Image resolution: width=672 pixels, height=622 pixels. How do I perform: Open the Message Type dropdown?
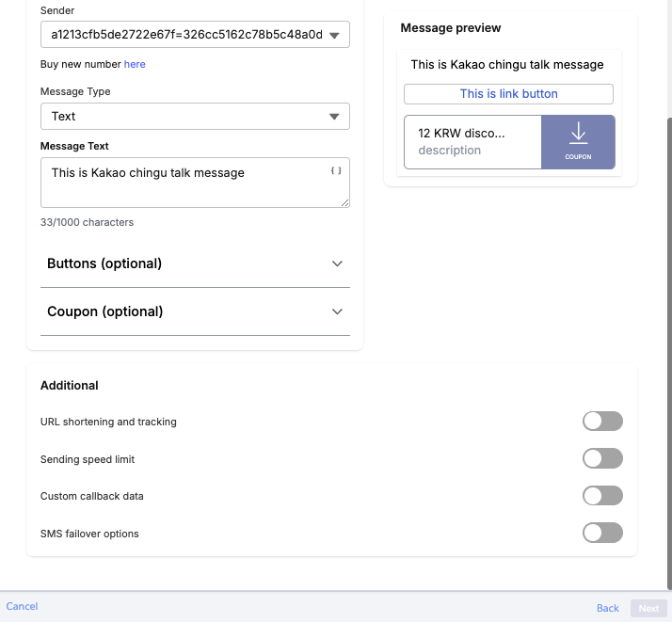coord(195,117)
